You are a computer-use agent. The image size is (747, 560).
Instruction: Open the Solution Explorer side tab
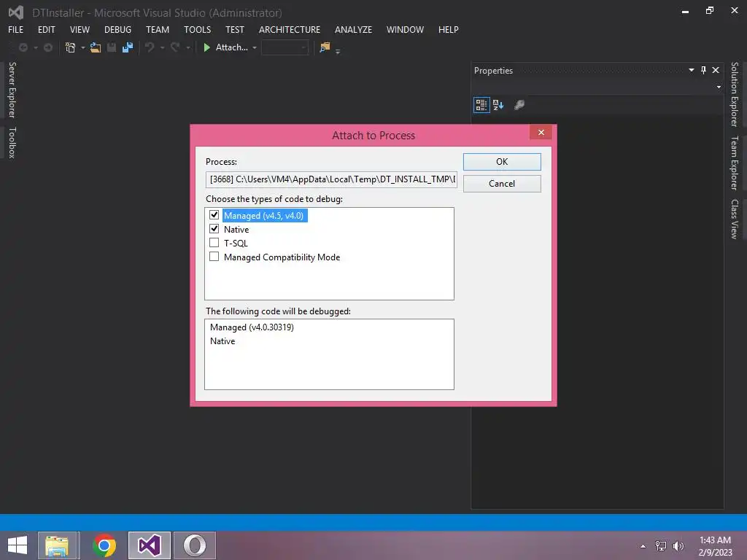pyautogui.click(x=735, y=94)
